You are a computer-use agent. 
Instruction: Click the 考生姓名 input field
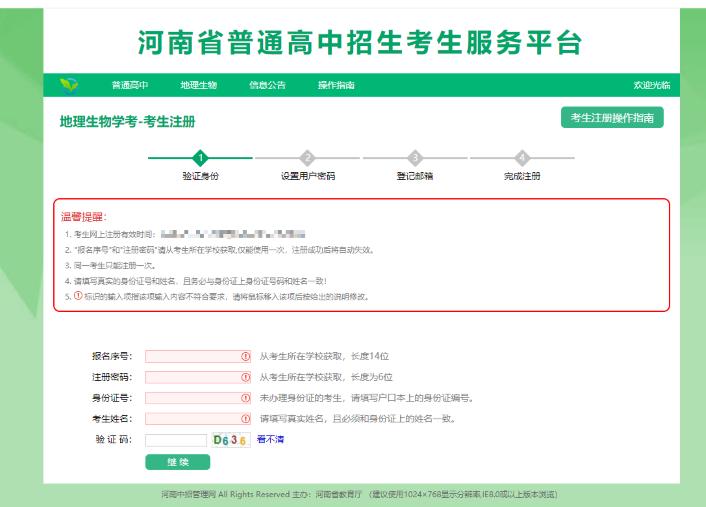pyautogui.click(x=198, y=419)
